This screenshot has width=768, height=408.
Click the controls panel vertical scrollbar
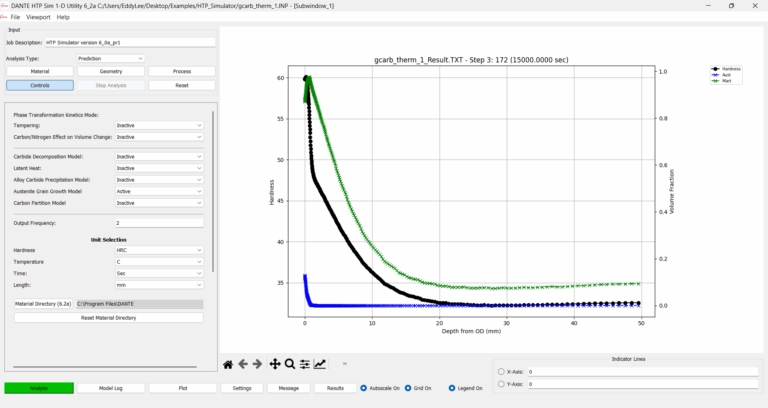point(213,192)
